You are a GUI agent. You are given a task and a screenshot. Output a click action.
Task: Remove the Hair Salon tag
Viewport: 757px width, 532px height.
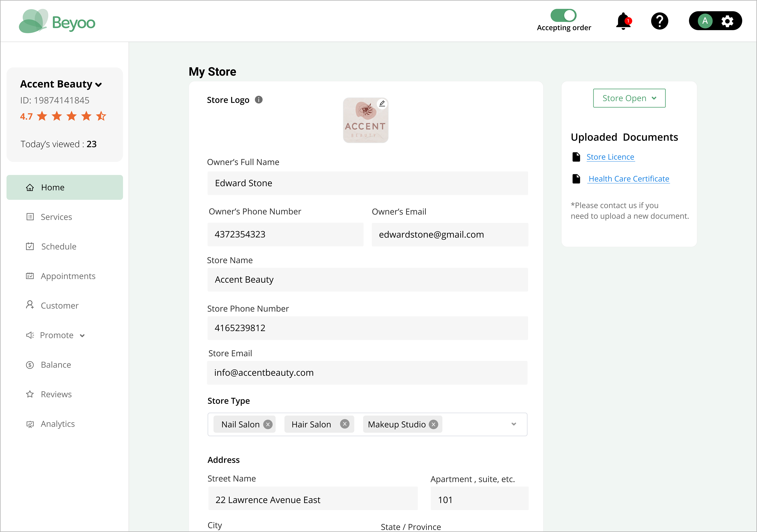[345, 424]
